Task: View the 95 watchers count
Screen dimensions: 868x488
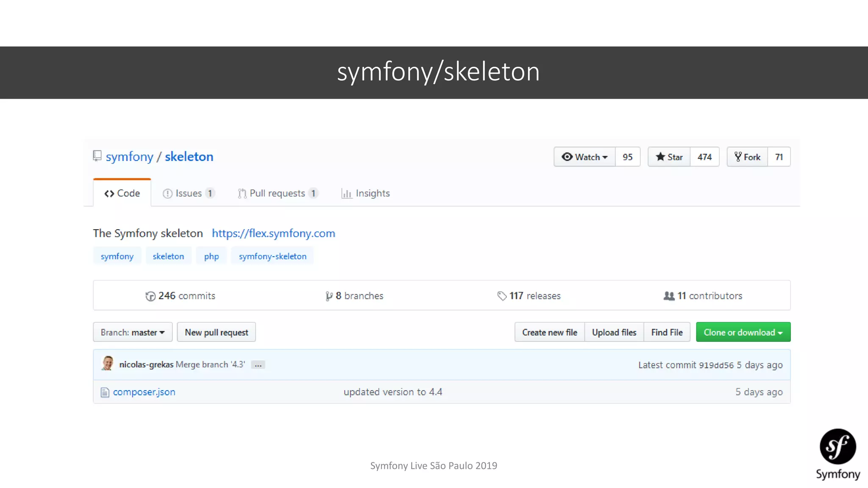Action: tap(628, 157)
